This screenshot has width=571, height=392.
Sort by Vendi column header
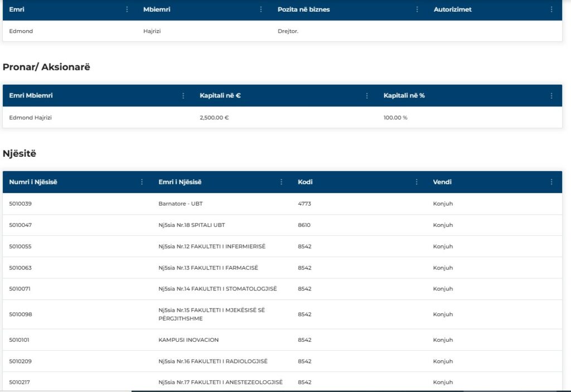(x=442, y=182)
